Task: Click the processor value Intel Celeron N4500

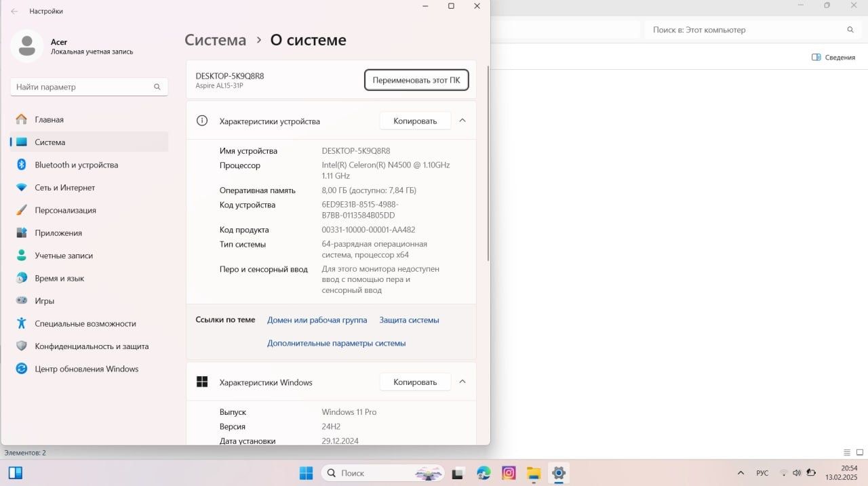Action: pos(386,170)
